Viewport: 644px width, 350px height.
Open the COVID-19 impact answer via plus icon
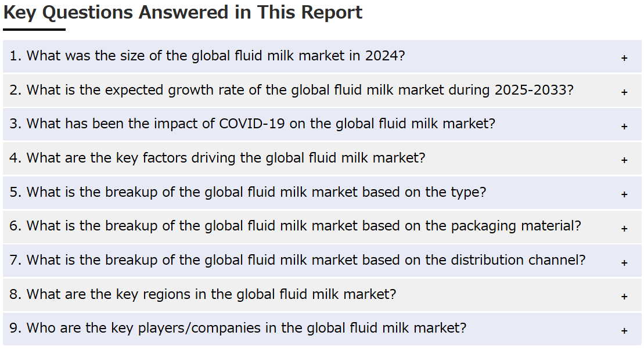(624, 126)
